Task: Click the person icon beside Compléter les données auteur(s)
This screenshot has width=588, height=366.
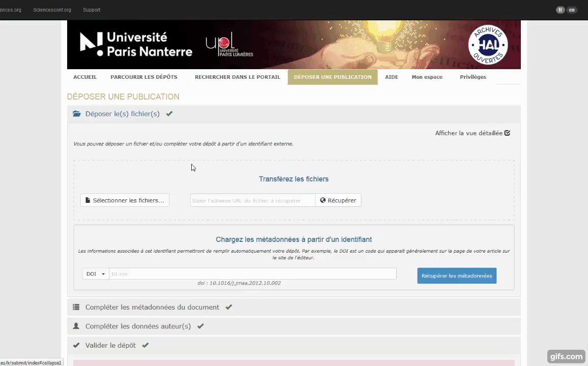Action: click(76, 326)
